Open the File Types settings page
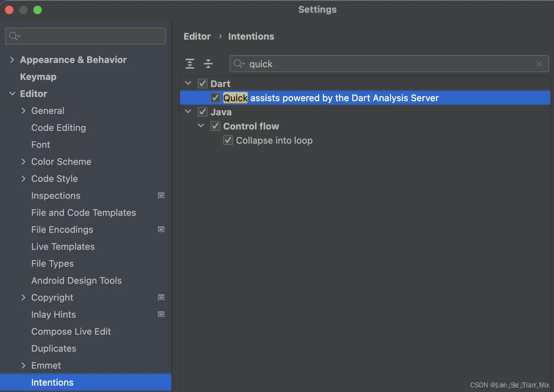The image size is (554, 392). [52, 264]
